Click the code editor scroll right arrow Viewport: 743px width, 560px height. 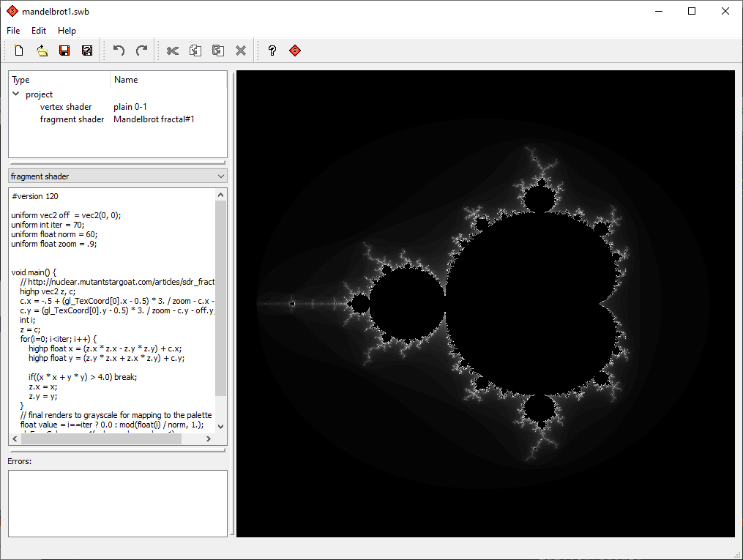click(209, 438)
